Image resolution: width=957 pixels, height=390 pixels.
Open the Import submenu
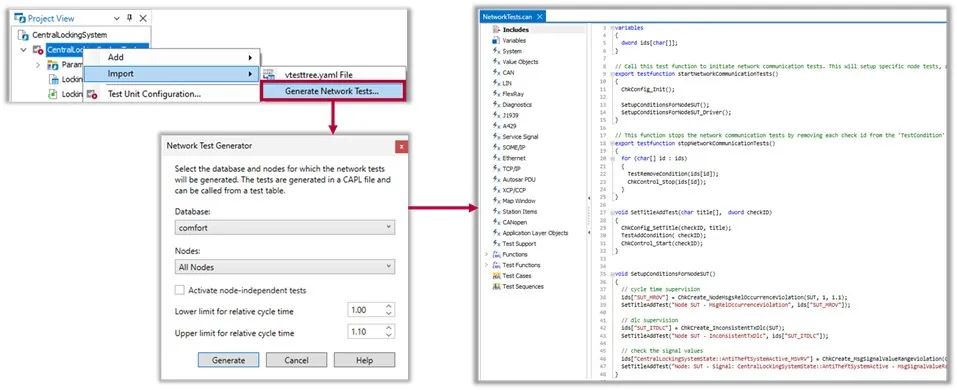[172, 73]
